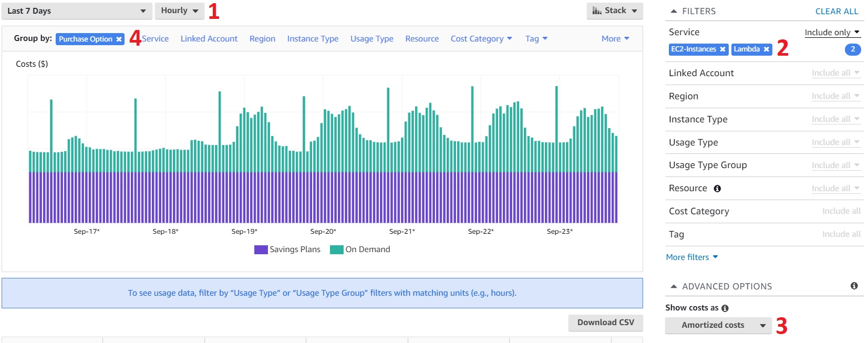
Task: Remove the Lambda service filter
Action: pos(766,49)
